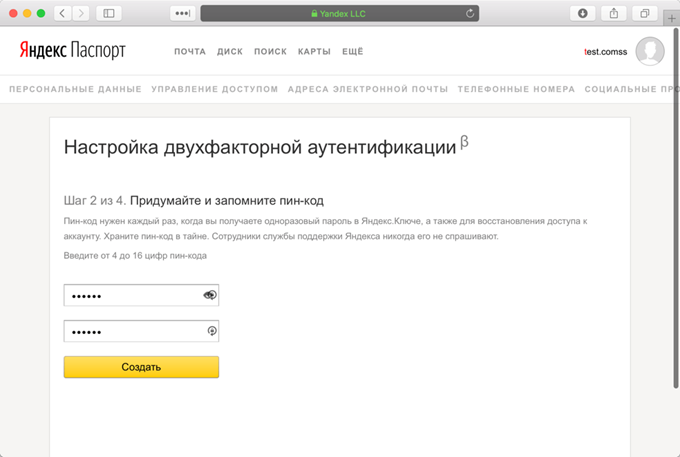Open a new tab with plus button
This screenshot has height=457, width=680.
tap(672, 18)
